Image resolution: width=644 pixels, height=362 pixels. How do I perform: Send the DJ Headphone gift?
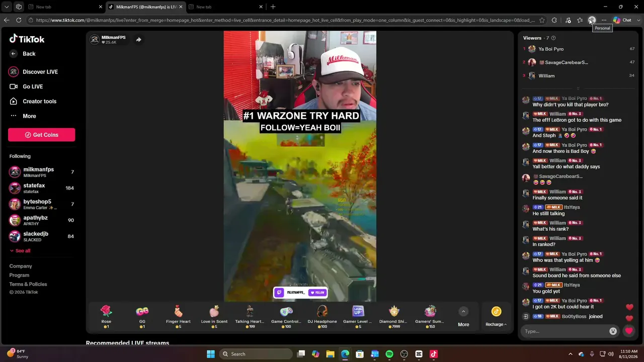tap(322, 317)
